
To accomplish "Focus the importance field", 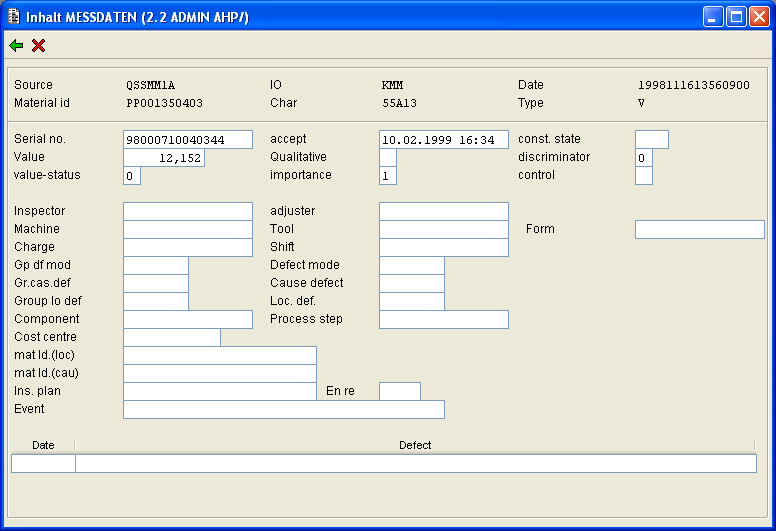I will (388, 176).
